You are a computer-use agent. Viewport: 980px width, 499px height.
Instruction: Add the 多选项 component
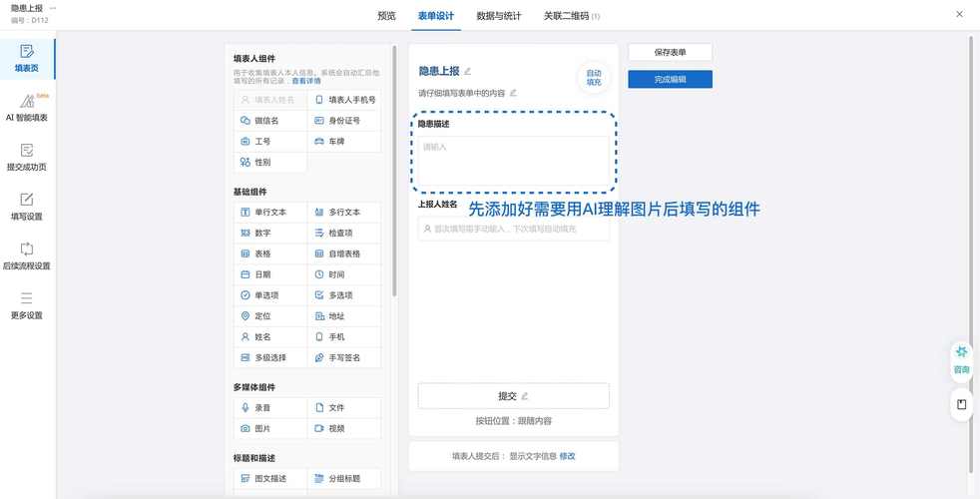tap(342, 295)
